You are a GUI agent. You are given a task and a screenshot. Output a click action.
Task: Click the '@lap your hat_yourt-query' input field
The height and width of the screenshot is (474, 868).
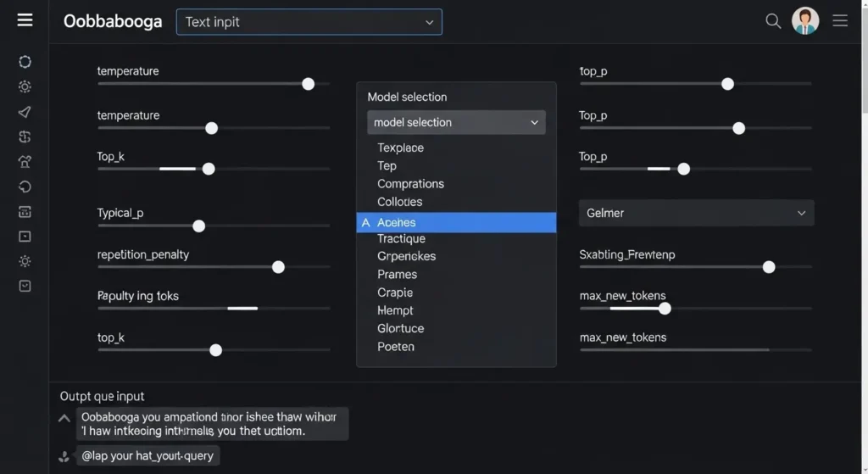[x=147, y=455]
